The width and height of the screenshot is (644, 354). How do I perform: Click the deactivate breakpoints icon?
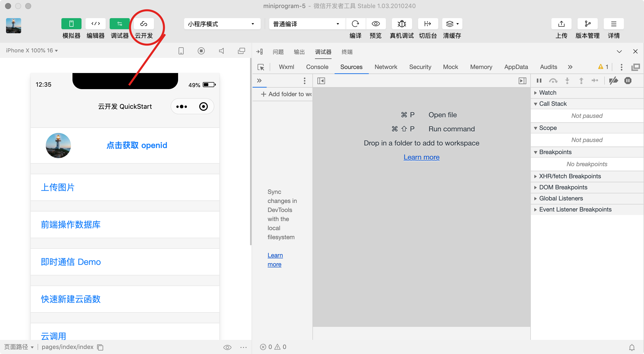pyautogui.click(x=613, y=81)
